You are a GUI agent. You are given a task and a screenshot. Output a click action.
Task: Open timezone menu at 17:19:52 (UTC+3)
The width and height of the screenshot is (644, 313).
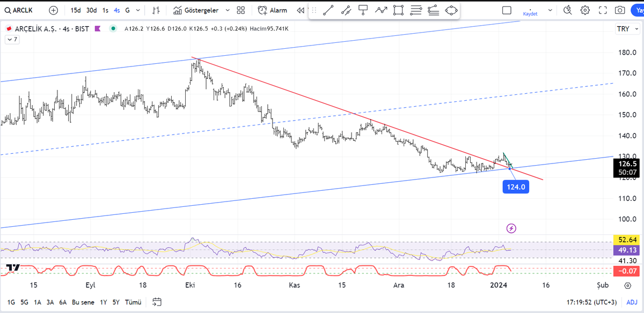coord(590,302)
